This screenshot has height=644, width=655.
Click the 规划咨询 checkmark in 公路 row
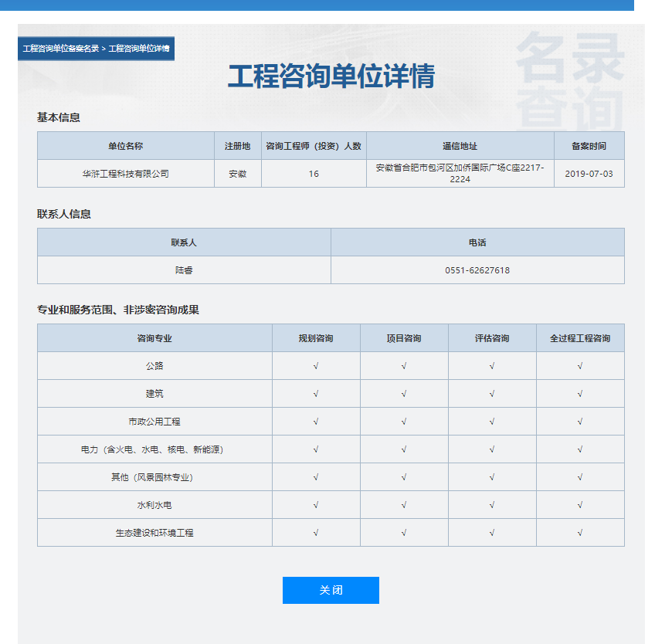pos(316,366)
